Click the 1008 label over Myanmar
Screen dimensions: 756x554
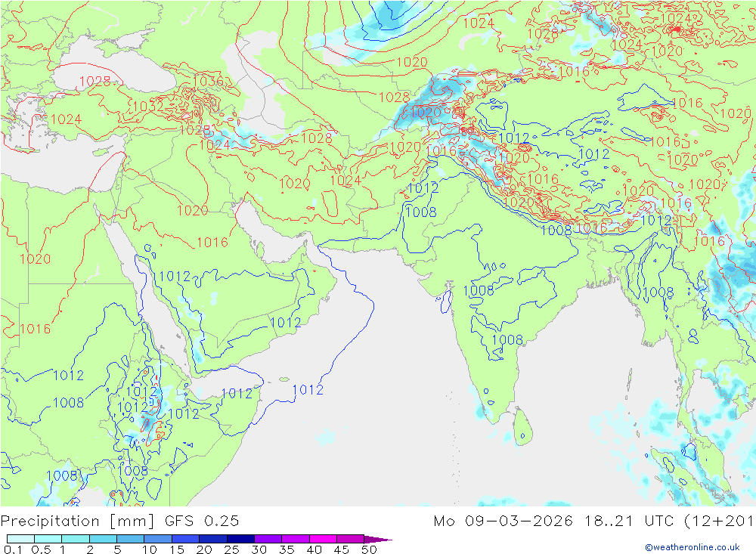(x=658, y=292)
